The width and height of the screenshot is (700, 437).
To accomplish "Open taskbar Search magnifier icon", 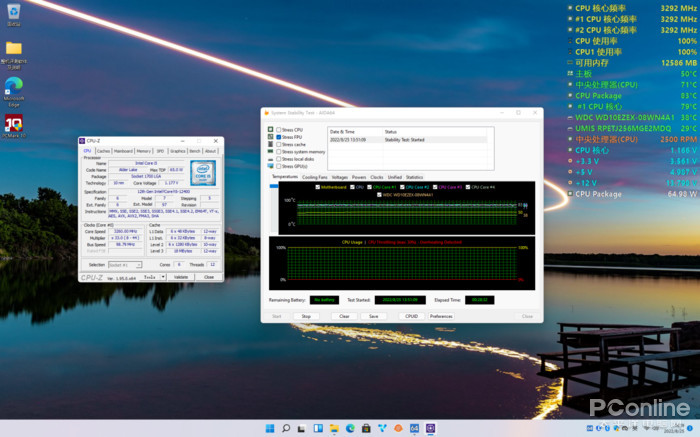I will tap(286, 428).
